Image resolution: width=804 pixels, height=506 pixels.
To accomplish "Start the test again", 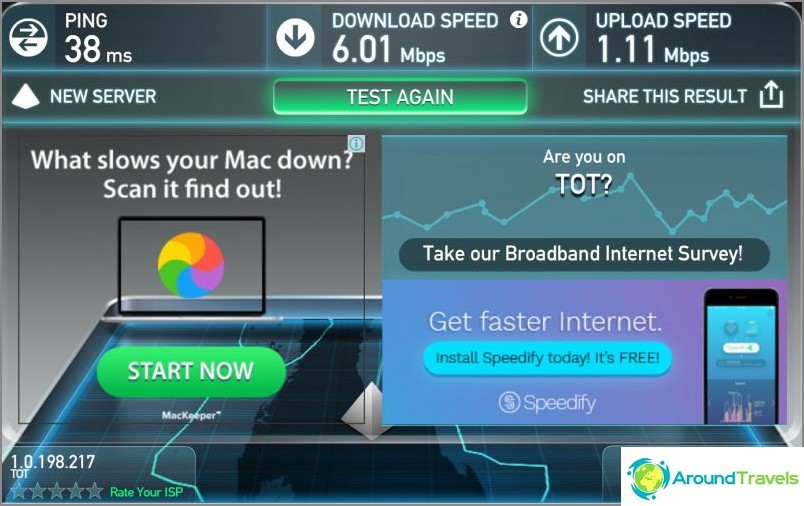I will coord(400,97).
